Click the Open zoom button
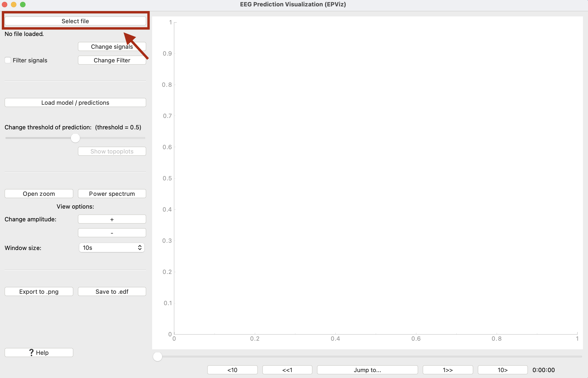The width and height of the screenshot is (588, 378). tap(39, 194)
